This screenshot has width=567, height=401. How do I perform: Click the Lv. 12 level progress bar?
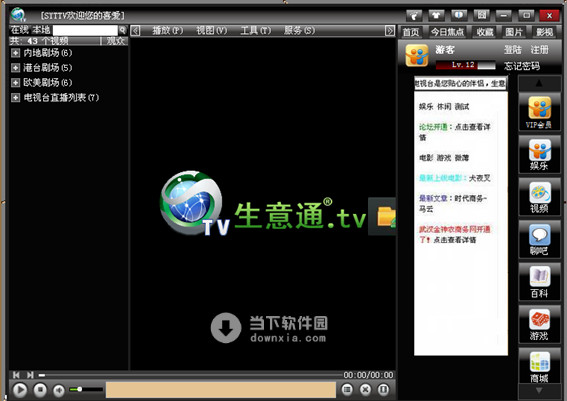coord(465,65)
